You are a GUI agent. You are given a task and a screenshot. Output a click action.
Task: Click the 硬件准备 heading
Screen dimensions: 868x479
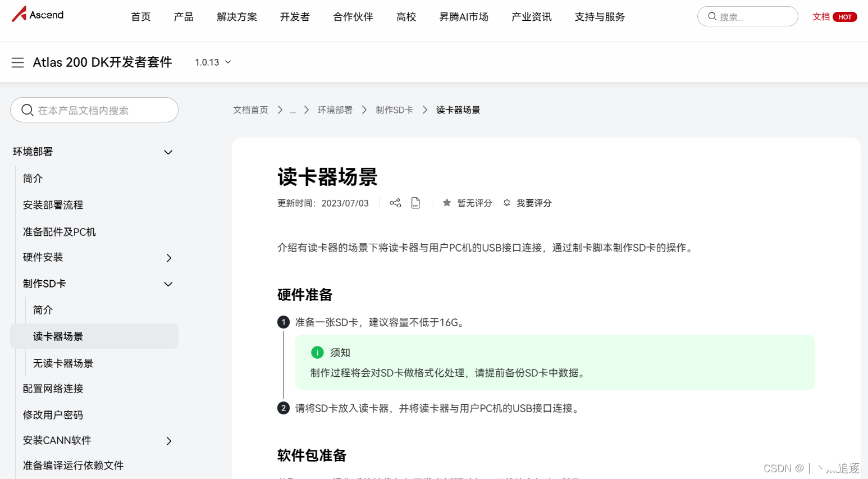[x=305, y=294]
